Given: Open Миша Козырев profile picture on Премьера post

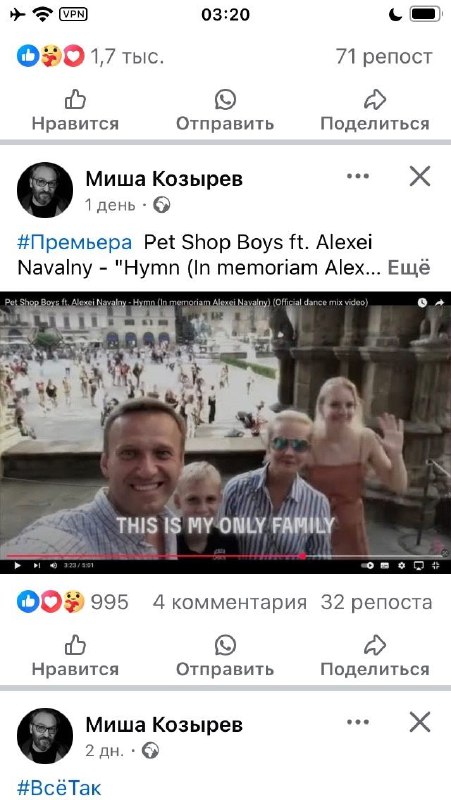Looking at the screenshot, I should point(45,190).
